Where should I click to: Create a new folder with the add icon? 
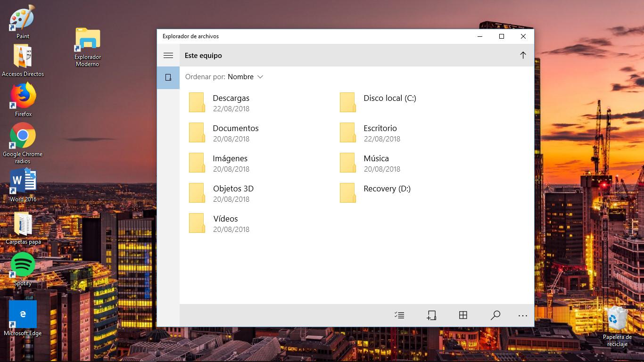pos(431,315)
